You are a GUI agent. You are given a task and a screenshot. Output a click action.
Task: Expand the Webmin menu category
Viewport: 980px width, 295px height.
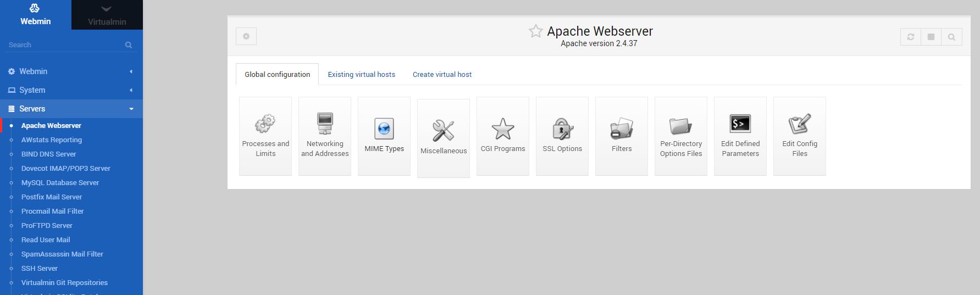pyautogui.click(x=71, y=71)
